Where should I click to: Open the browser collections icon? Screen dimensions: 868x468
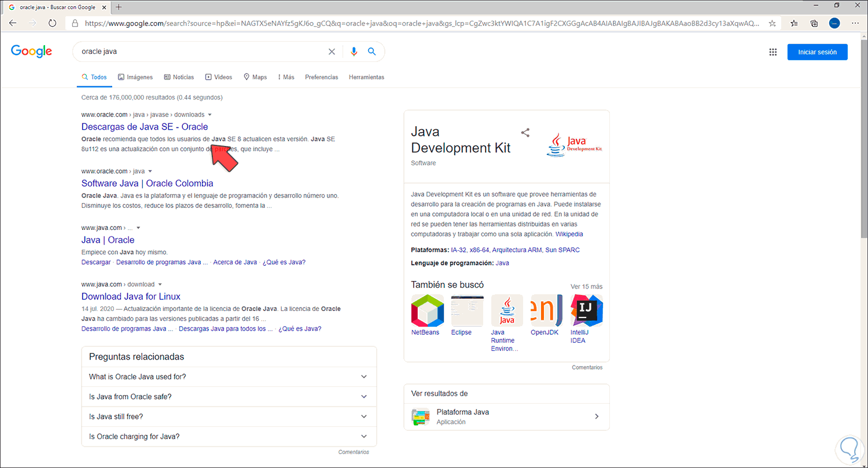(x=814, y=23)
